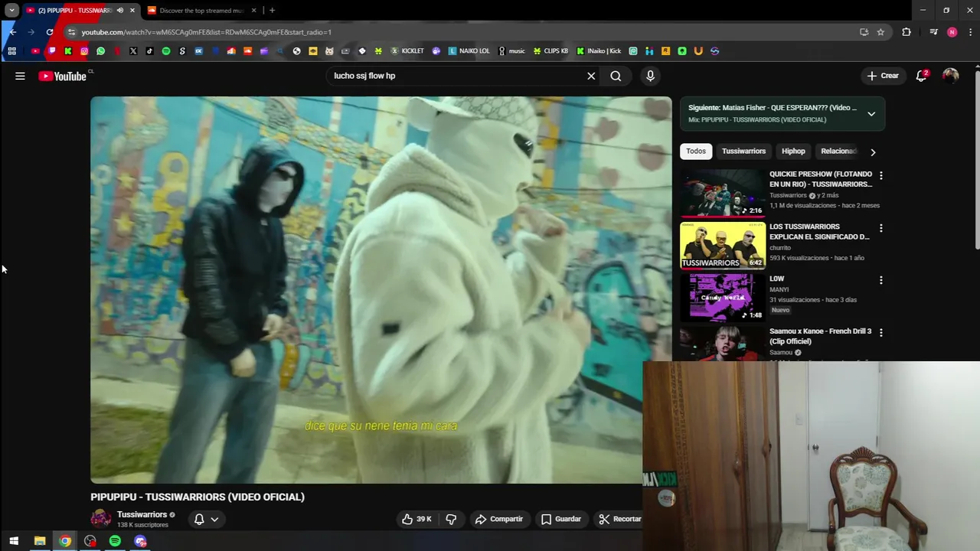Select the Hiphop filter chip
This screenshot has width=980, height=551.
point(793,152)
